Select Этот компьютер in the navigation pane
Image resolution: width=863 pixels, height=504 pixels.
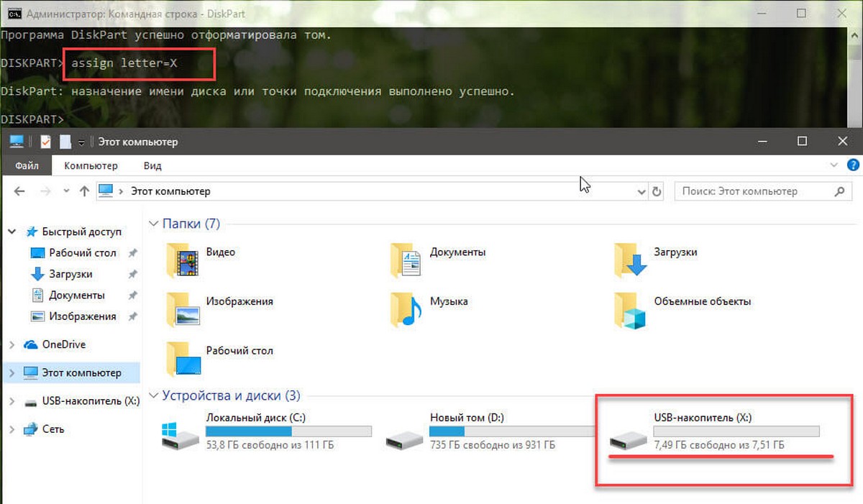click(x=81, y=372)
